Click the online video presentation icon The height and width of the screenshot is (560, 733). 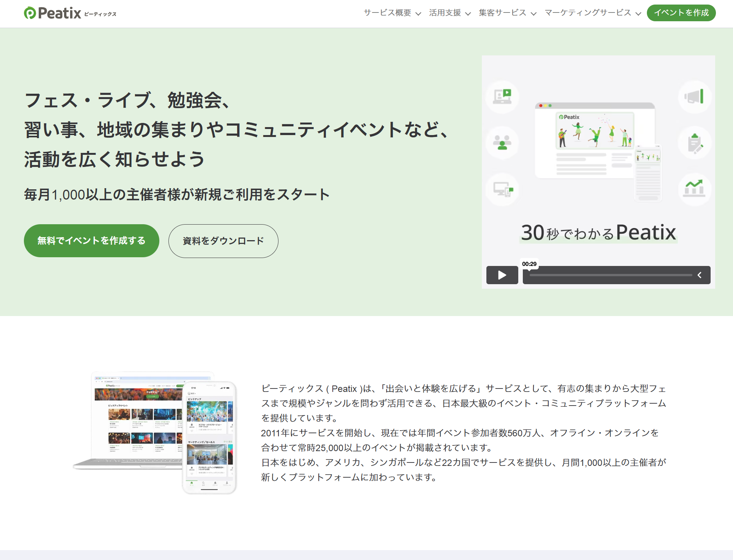502,97
